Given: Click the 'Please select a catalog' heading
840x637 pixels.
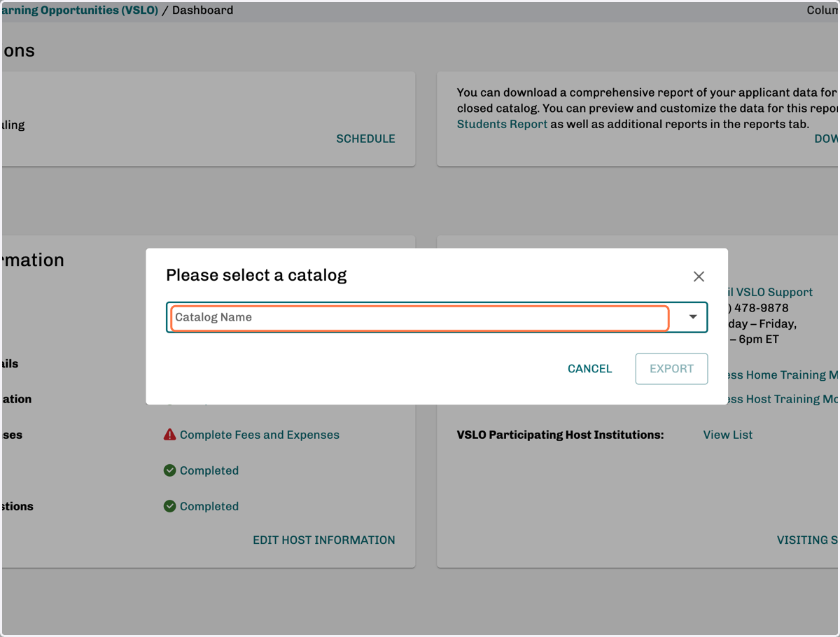Looking at the screenshot, I should [256, 275].
